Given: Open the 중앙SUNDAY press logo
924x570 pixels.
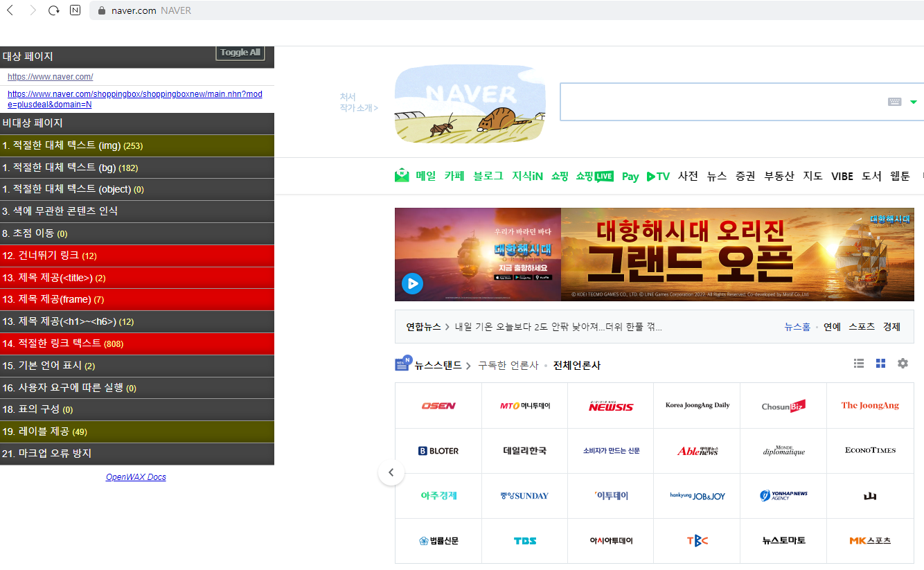Looking at the screenshot, I should (x=524, y=496).
